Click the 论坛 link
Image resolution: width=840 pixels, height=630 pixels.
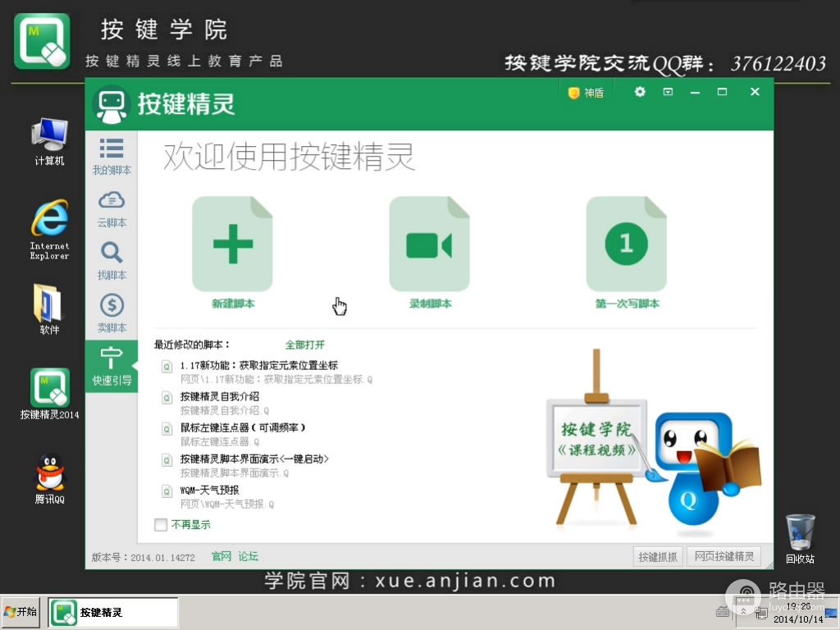pos(248,557)
